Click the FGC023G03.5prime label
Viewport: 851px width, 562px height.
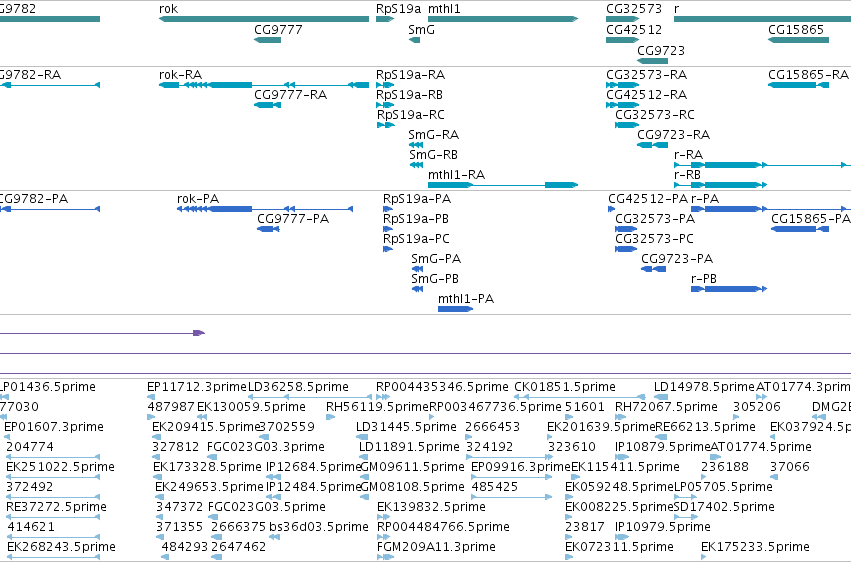[x=266, y=508]
